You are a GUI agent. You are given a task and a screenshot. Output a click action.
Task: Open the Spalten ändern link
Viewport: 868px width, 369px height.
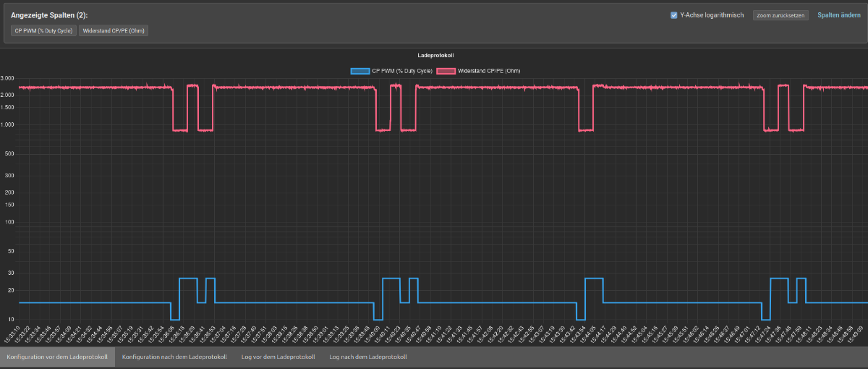839,15
